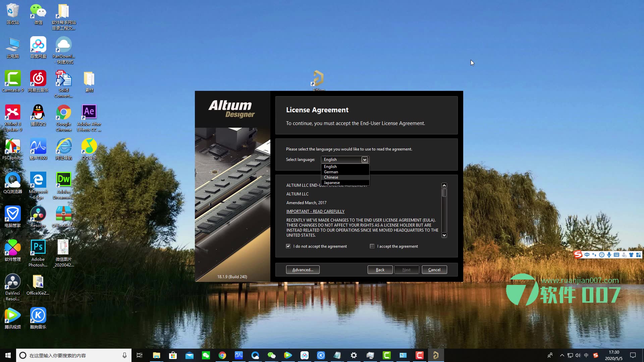Open the 素材 folder on the desktop

[89, 81]
